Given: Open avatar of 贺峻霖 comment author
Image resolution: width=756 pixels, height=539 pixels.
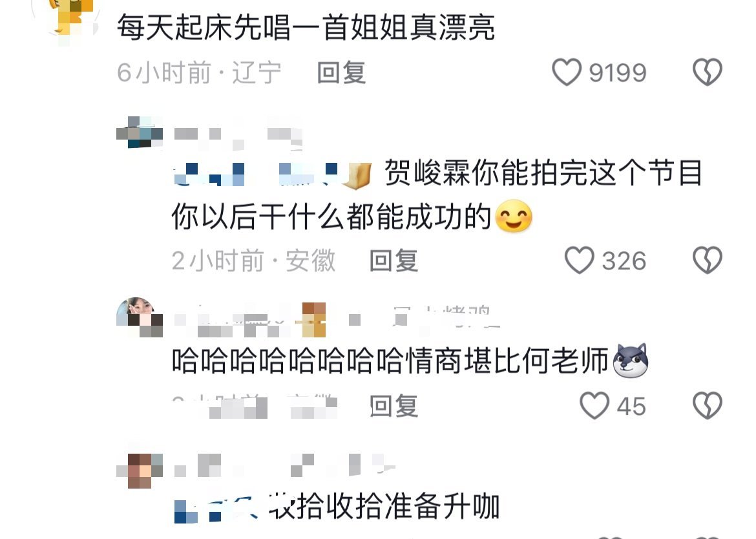Looking at the screenshot, I should click(x=140, y=132).
